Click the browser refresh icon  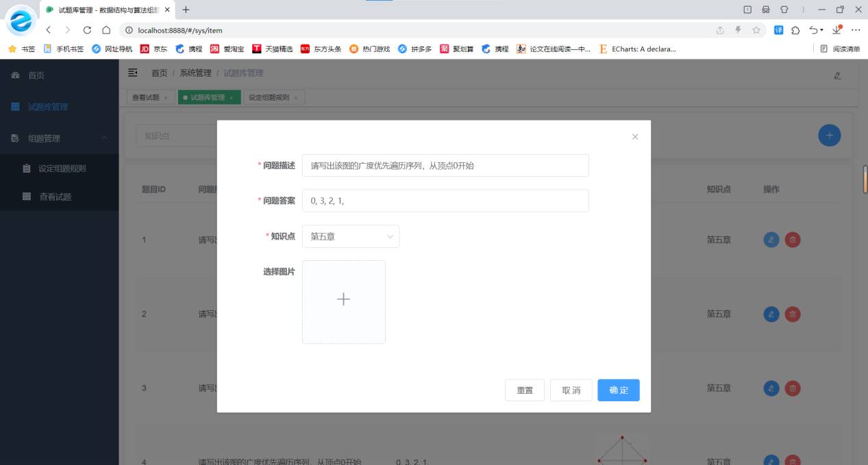87,30
